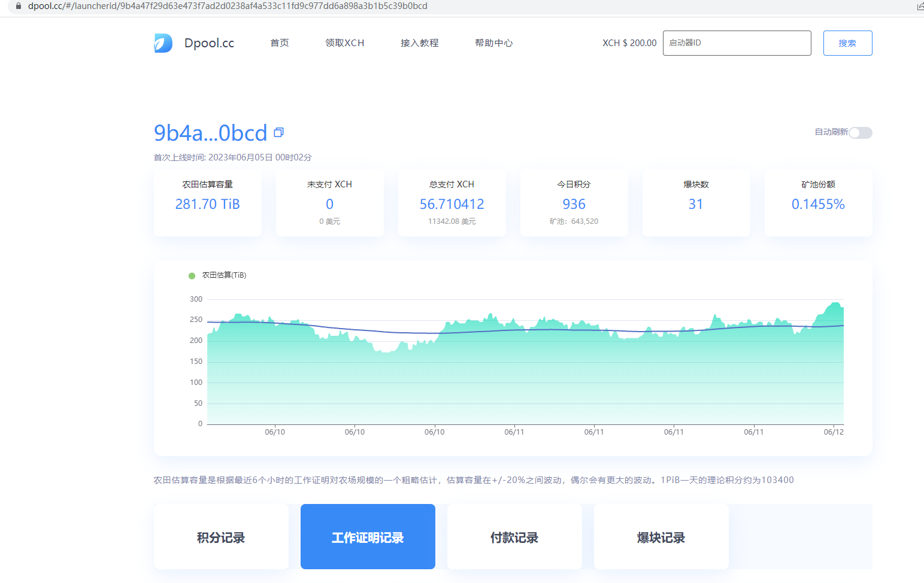Open the 首页 navigation item
Viewport: 924px width, 583px height.
click(x=280, y=43)
